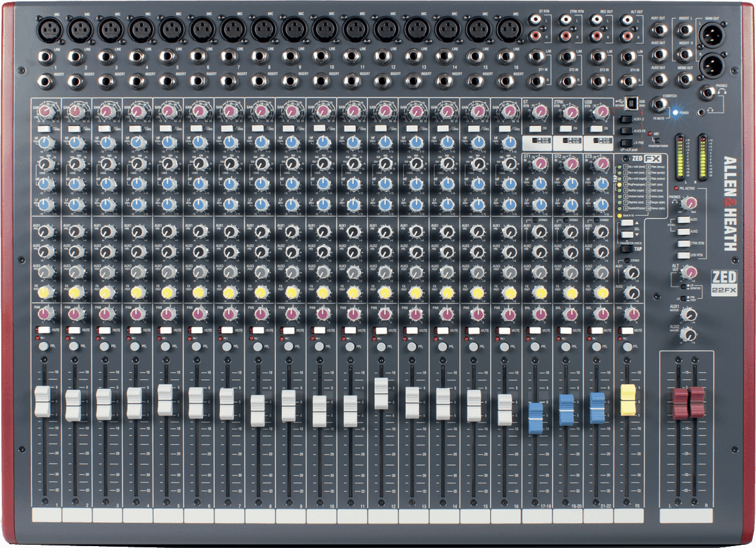Click the Allen & Heath vertical logo

point(730,203)
